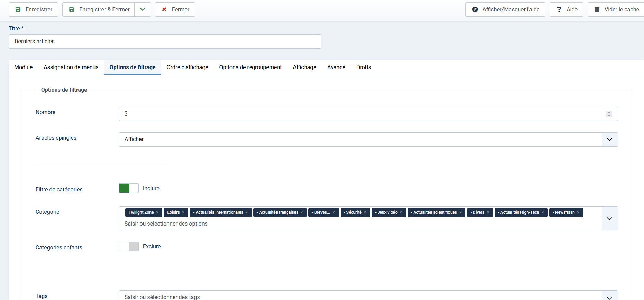Screen dimensions: 644x300
Task: Click the Enregistrer button
Action: pyautogui.click(x=34, y=10)
